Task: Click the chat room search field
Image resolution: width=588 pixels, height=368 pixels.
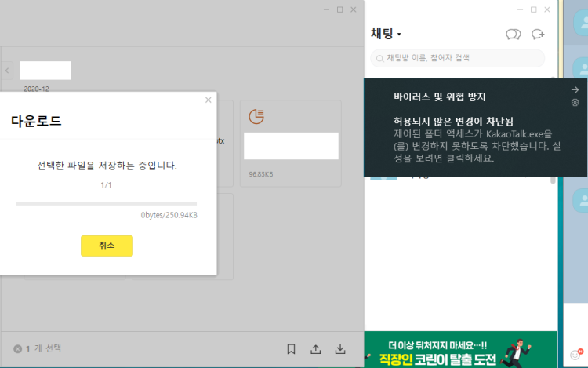Action: (x=458, y=58)
